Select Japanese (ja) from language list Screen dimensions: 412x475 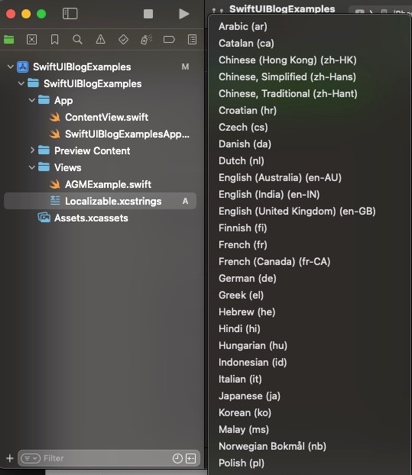[x=249, y=396]
